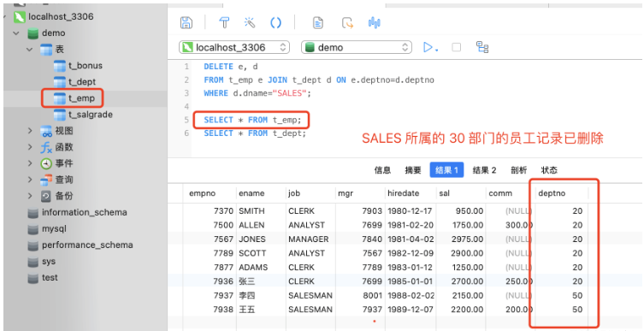This screenshot has height=331, width=644.
Task: Select the sys database
Action: point(49,262)
